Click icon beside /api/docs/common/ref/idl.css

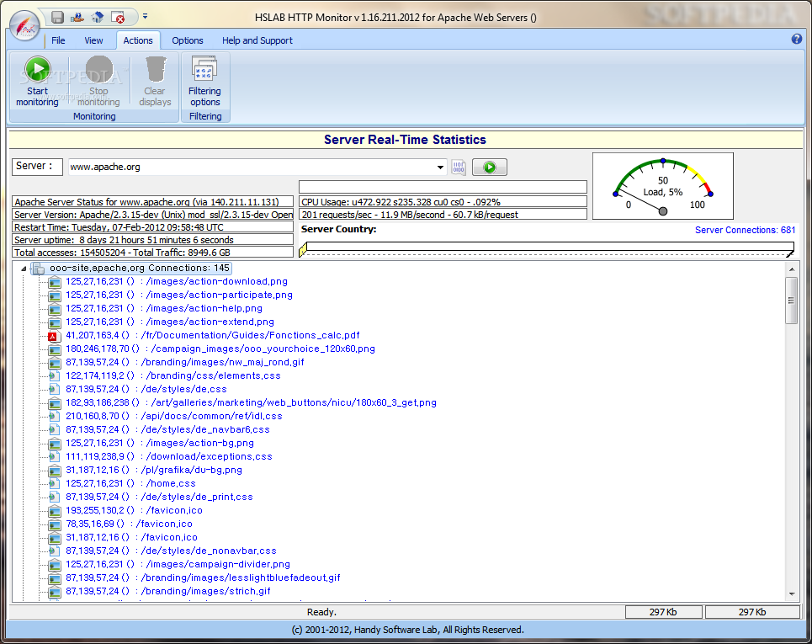[55, 416]
